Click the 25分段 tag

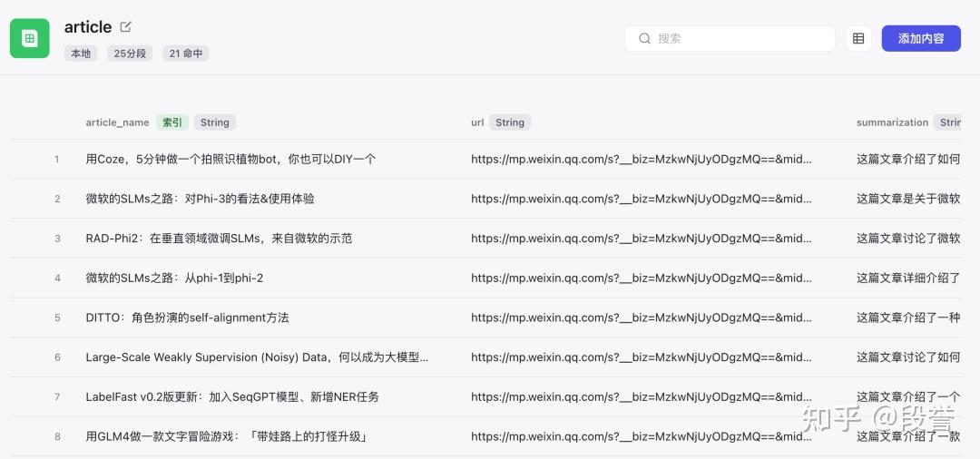coord(130,54)
